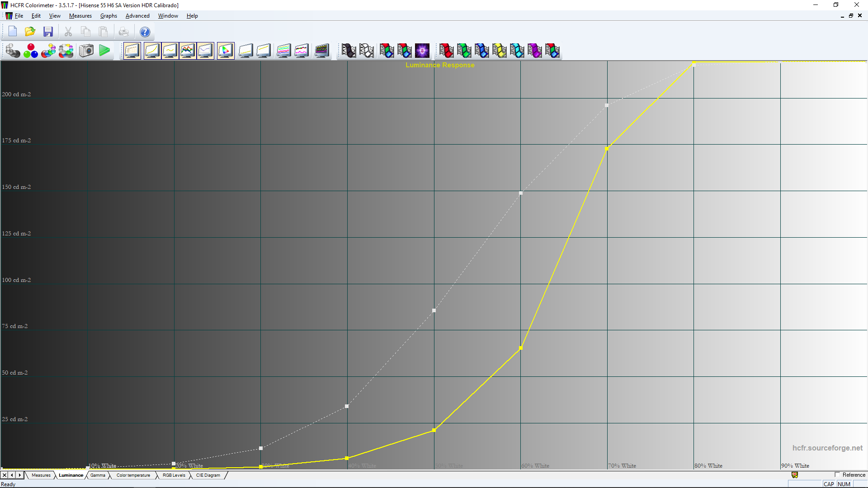Switch to the Gamma tab
This screenshot has width=868, height=488.
coord(98,475)
